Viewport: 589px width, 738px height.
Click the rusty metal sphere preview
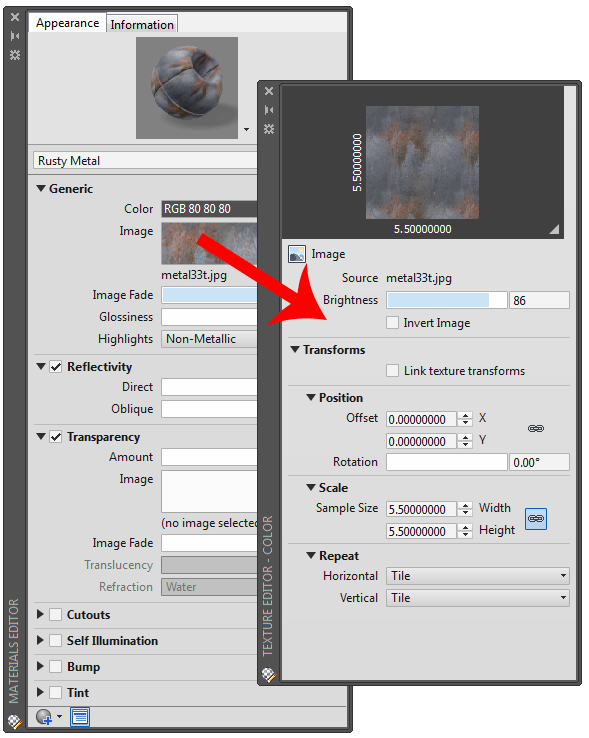(x=187, y=88)
